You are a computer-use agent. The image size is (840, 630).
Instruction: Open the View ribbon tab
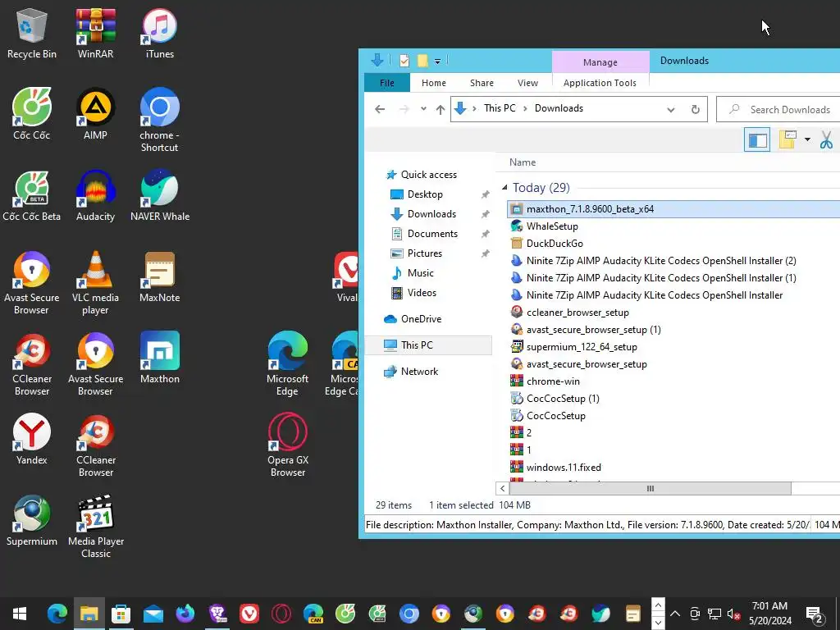(527, 83)
